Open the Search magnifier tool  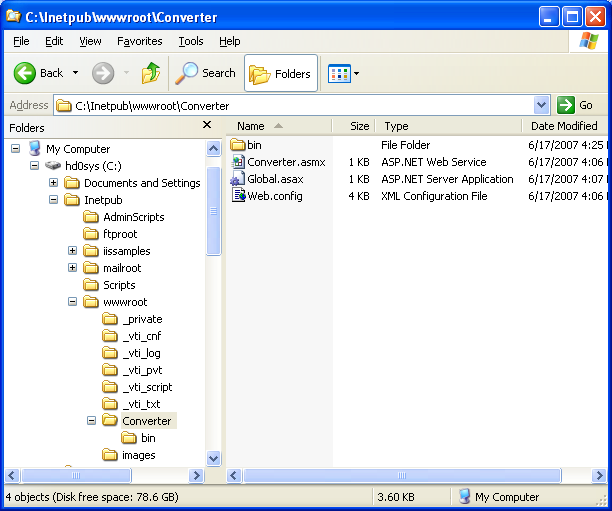point(187,73)
